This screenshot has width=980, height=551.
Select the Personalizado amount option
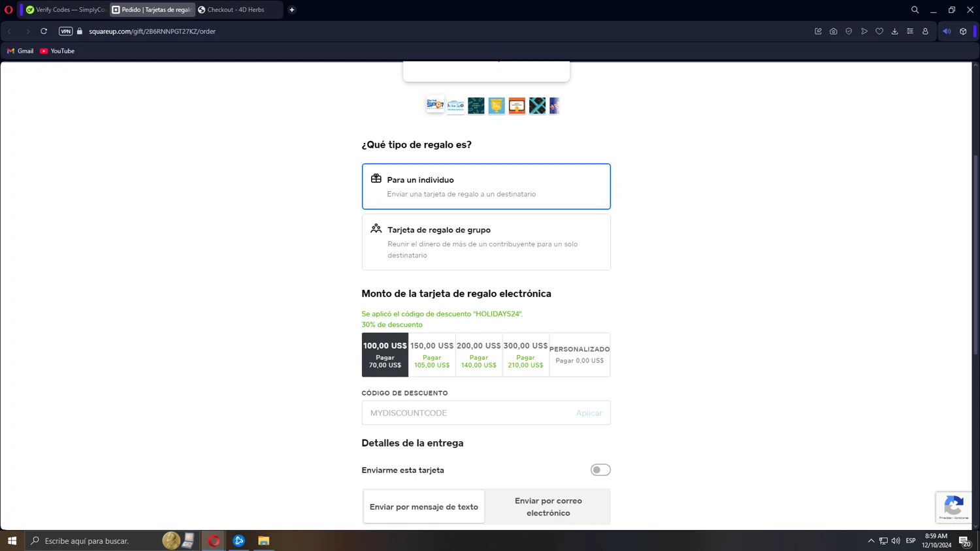pos(580,354)
